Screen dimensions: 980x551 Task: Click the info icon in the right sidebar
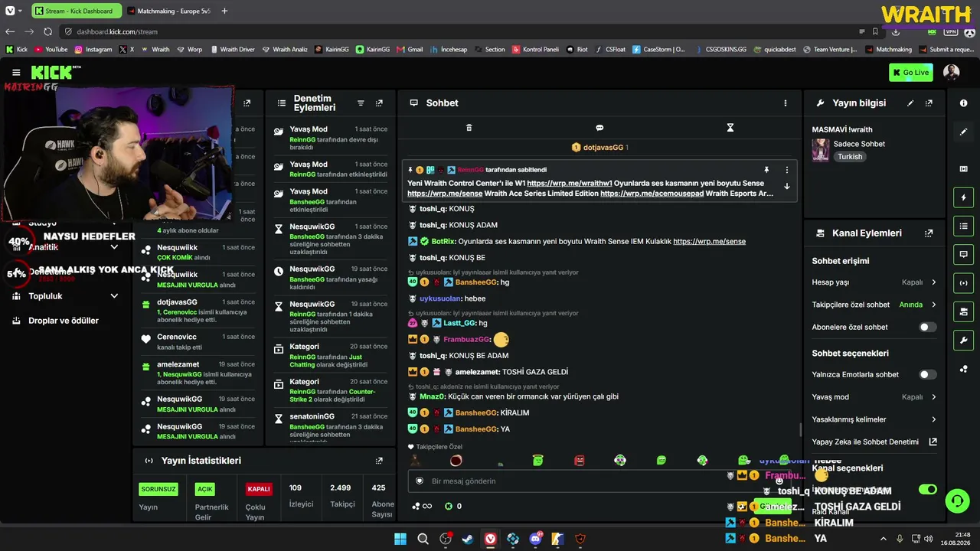point(963,103)
